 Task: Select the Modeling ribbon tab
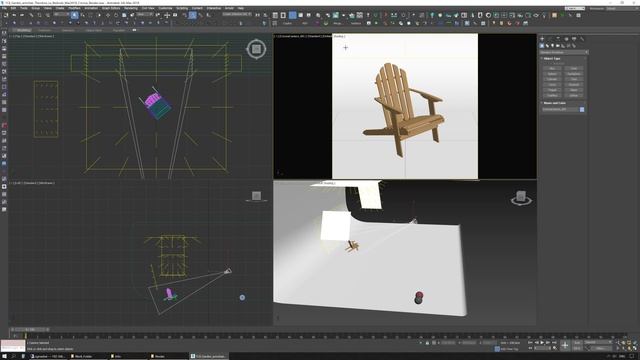(x=24, y=30)
